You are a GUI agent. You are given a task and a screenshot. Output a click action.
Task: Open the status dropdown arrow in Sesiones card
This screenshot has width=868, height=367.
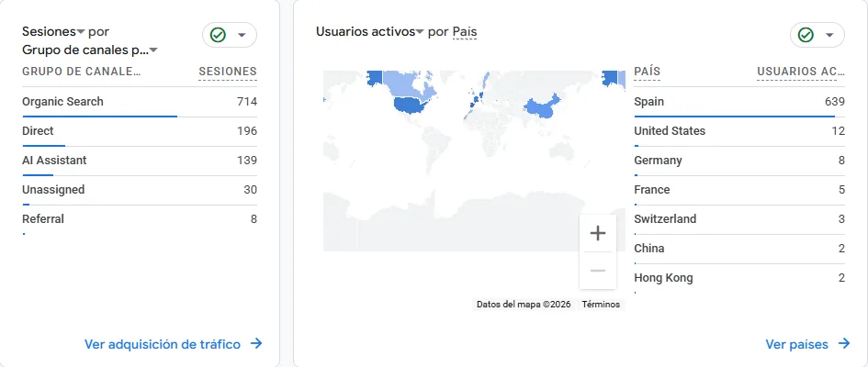242,36
